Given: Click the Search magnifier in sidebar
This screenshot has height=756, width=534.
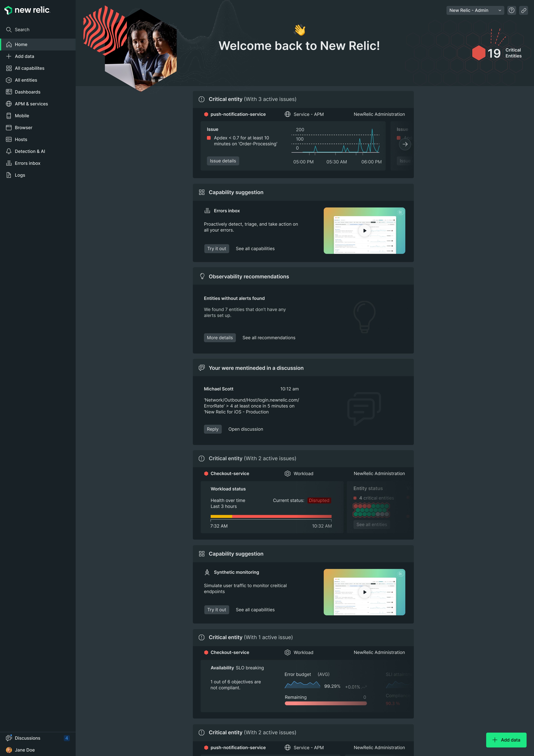Looking at the screenshot, I should (x=9, y=30).
